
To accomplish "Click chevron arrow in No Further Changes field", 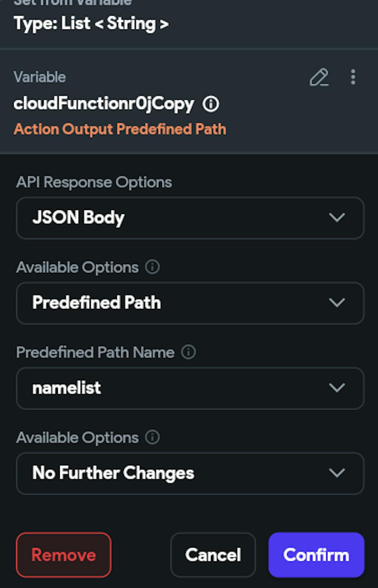I will point(337,473).
